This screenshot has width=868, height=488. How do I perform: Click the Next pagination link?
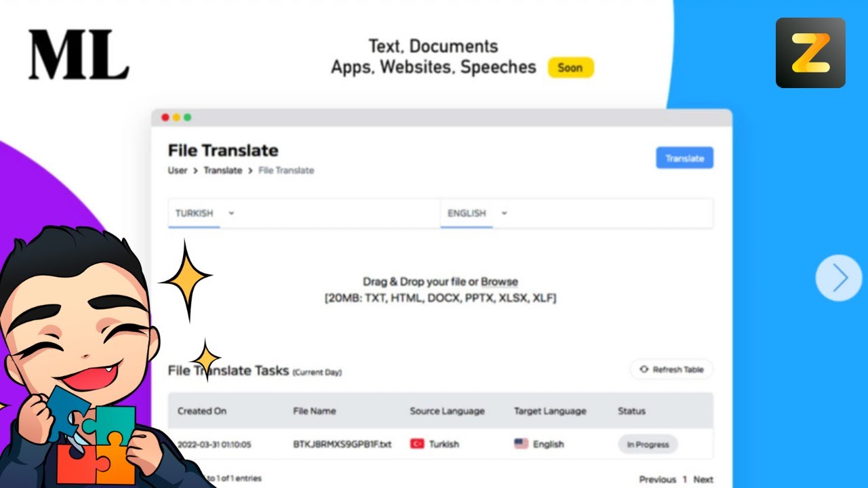(703, 479)
